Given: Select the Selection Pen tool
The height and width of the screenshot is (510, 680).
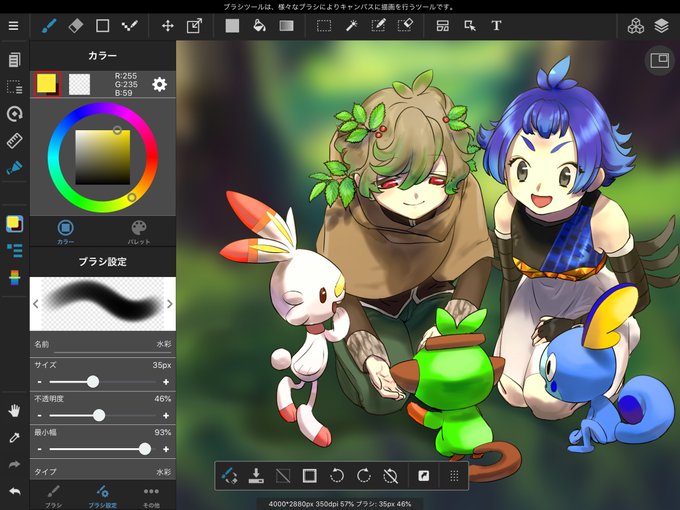Looking at the screenshot, I should (378, 26).
